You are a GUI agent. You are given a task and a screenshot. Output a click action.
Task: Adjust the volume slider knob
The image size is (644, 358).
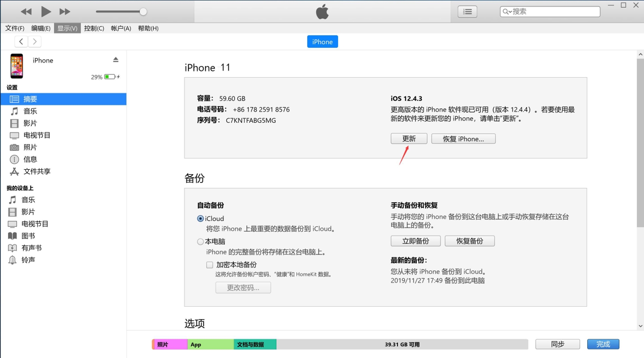(143, 12)
